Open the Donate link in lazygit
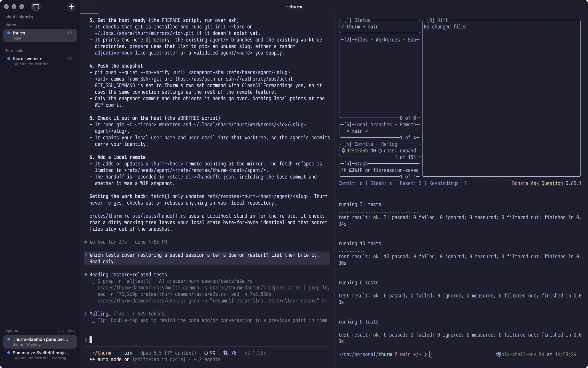This screenshot has height=368, width=588. pos(520,183)
